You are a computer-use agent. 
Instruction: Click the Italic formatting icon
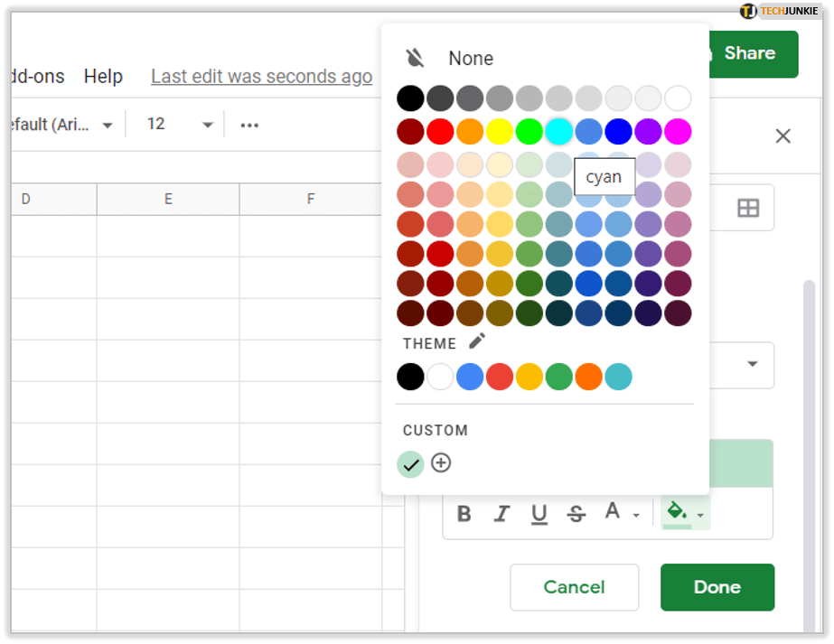[502, 514]
